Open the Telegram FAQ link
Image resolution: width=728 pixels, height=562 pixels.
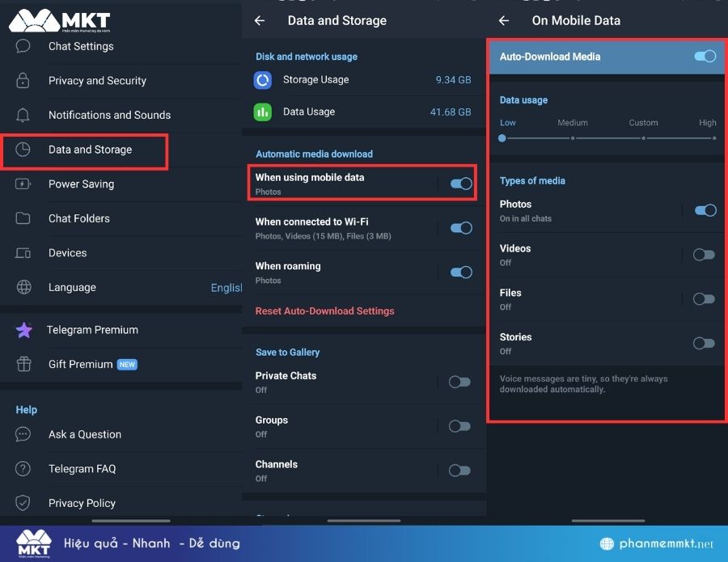tap(82, 469)
